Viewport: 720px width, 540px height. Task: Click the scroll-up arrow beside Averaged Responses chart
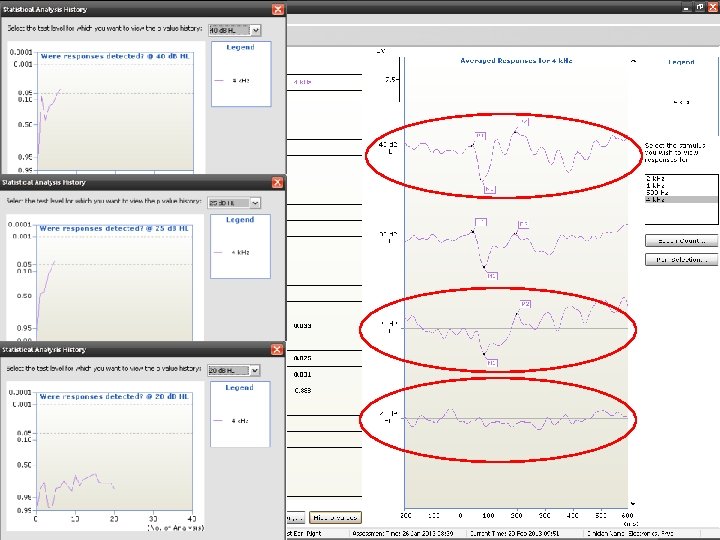(x=633, y=61)
